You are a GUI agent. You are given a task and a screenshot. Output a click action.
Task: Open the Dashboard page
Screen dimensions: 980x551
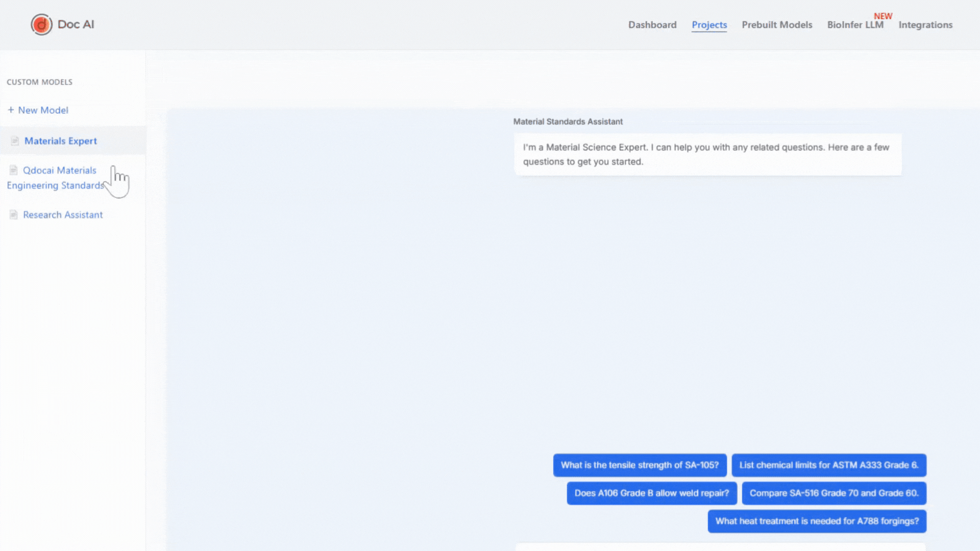(652, 25)
